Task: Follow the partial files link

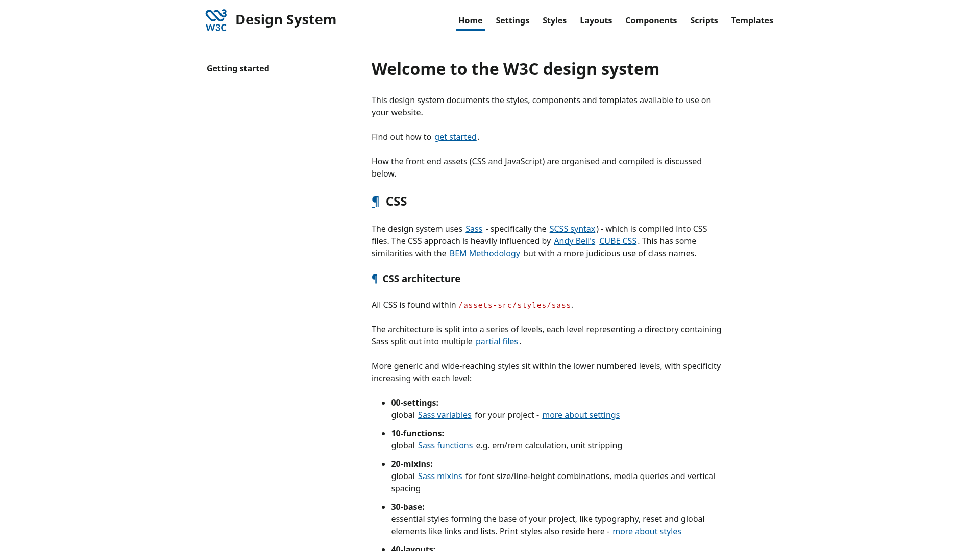Action: tap(497, 341)
